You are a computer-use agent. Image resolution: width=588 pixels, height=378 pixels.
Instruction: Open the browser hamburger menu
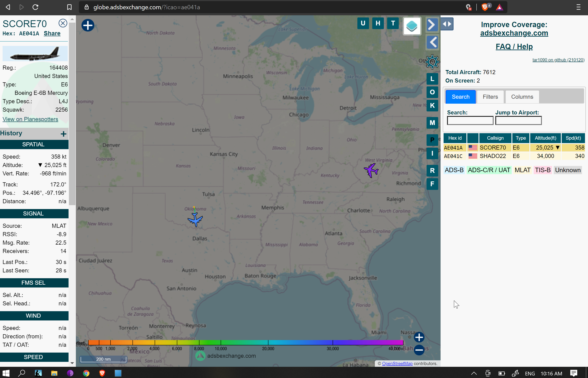click(579, 7)
